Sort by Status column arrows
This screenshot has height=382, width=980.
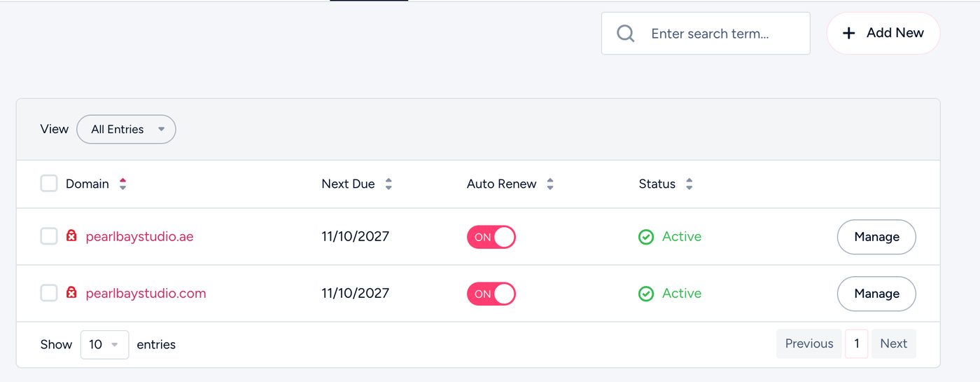[x=689, y=184]
